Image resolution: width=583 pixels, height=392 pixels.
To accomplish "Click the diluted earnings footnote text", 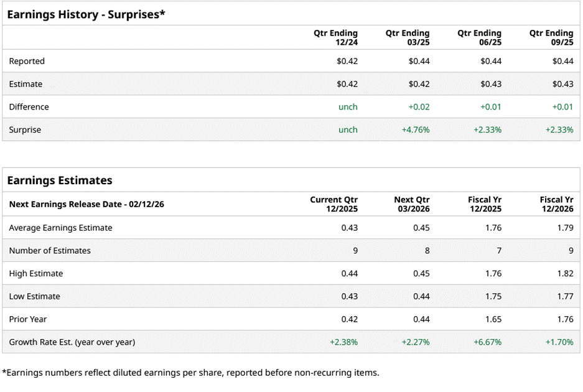I will (190, 373).
